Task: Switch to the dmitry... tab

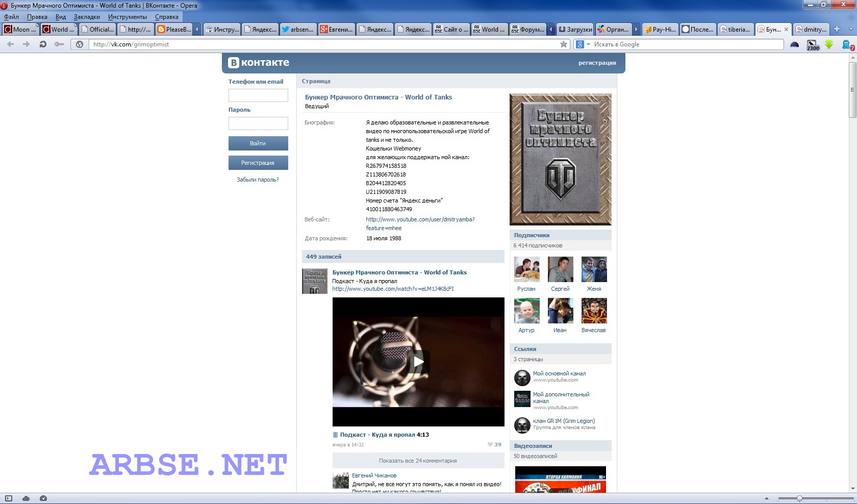Action: click(x=811, y=29)
